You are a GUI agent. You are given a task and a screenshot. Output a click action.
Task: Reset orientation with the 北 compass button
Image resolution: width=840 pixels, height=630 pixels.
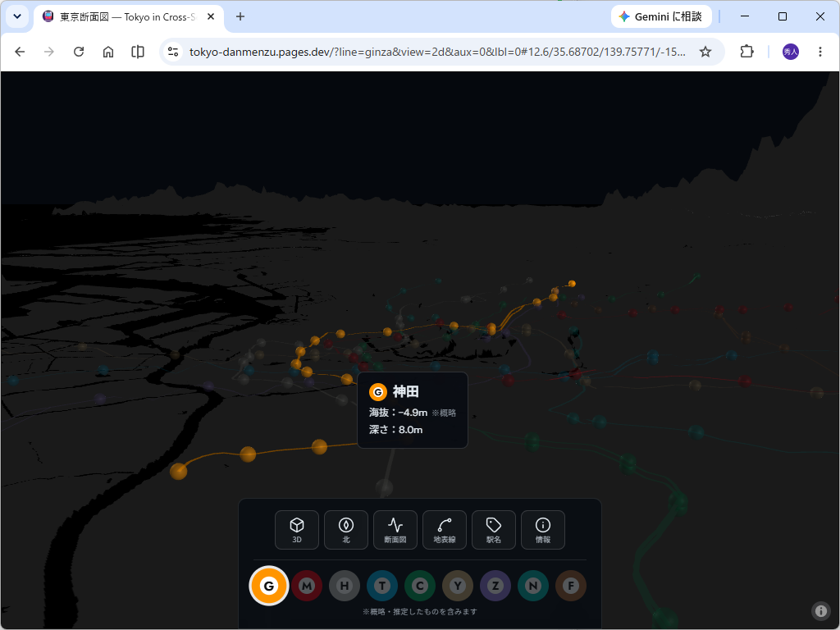tap(346, 530)
